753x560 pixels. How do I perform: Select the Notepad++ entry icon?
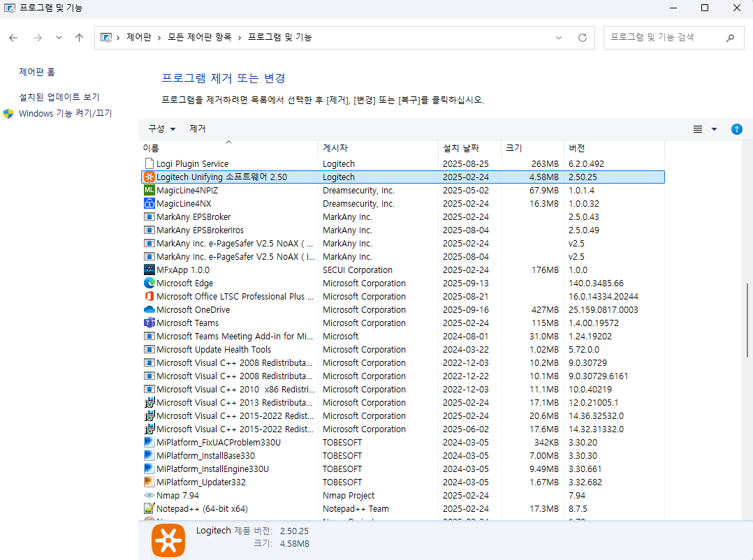tap(148, 508)
